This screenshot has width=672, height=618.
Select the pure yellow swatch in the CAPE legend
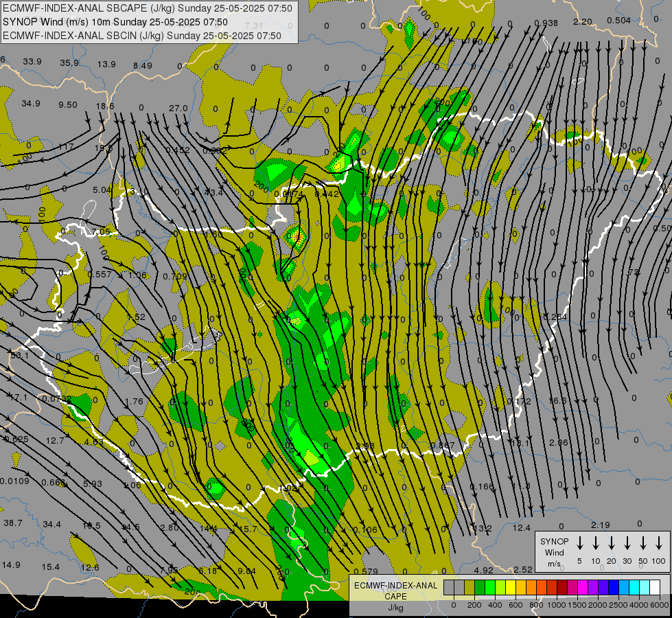(511, 588)
